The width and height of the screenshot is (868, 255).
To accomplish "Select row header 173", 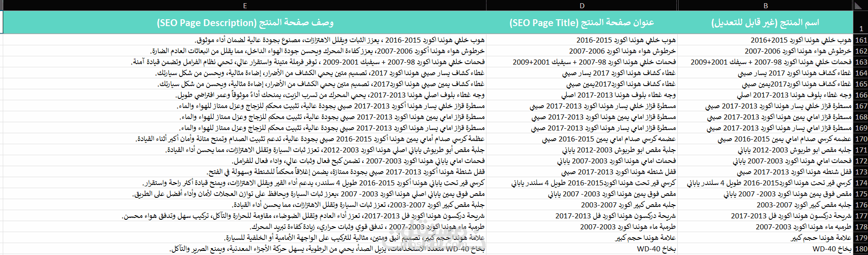I will point(860,172).
